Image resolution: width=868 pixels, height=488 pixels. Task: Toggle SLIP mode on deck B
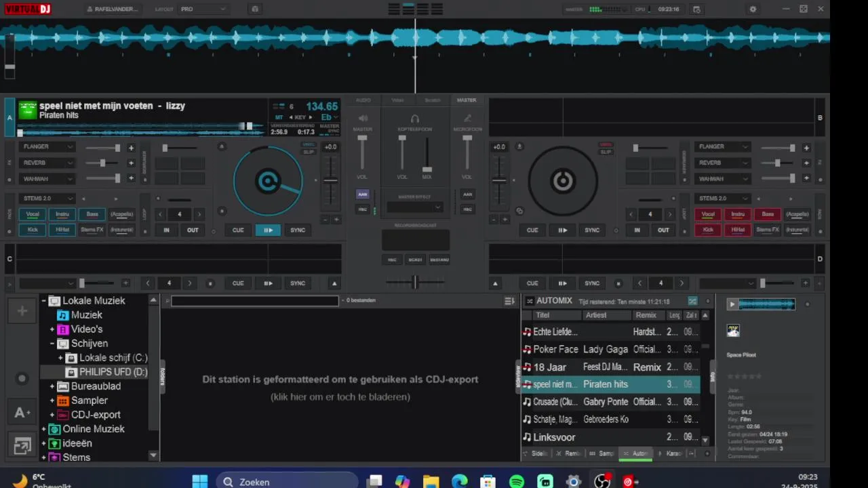click(x=606, y=152)
